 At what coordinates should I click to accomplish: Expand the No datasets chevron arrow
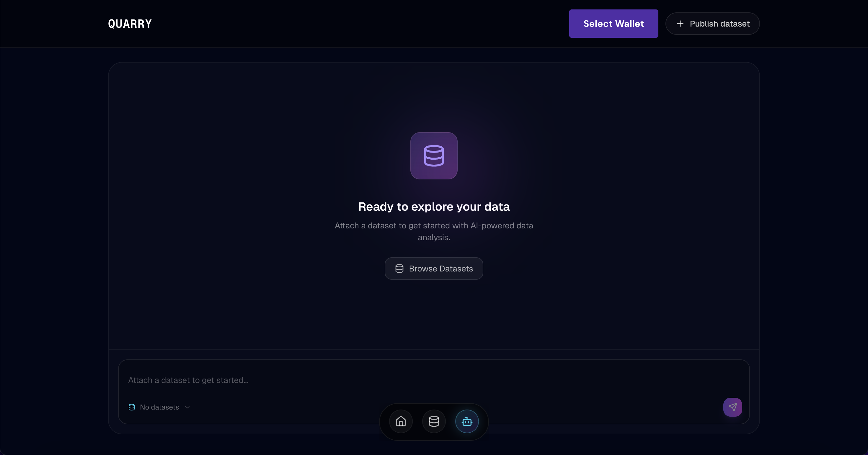[x=188, y=407]
